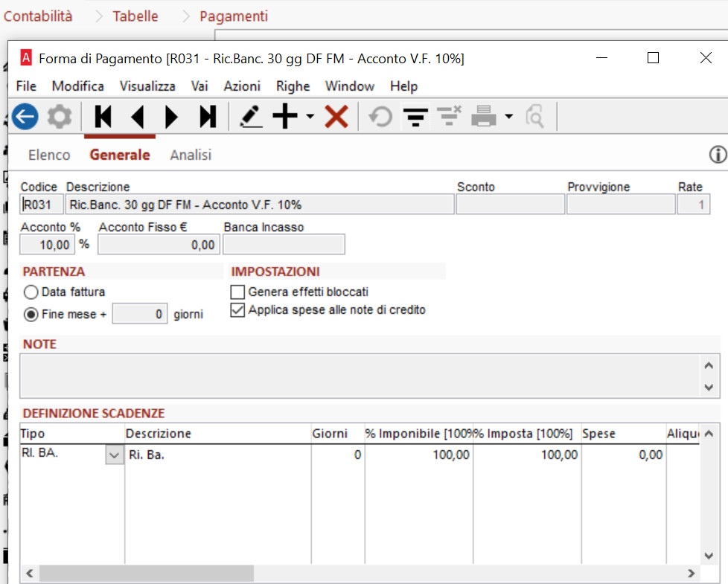Screen dimensions: 728x584
Task: Click the Descrizione input field
Action: (260, 205)
